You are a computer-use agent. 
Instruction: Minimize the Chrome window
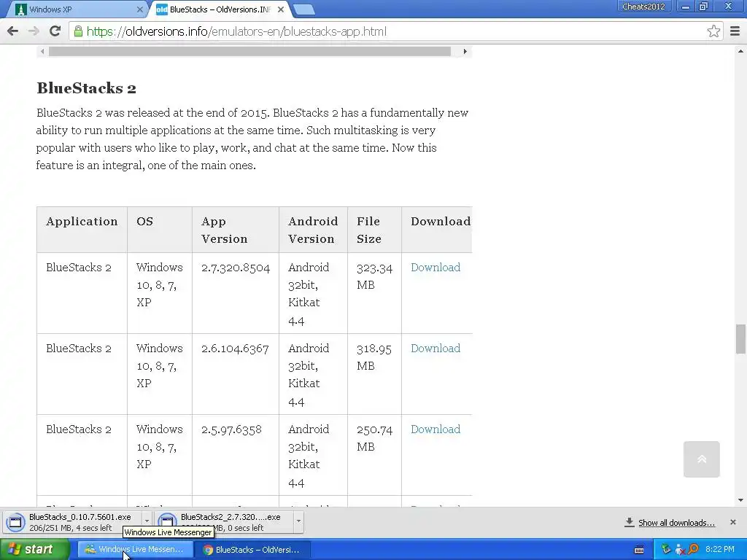pos(685,7)
